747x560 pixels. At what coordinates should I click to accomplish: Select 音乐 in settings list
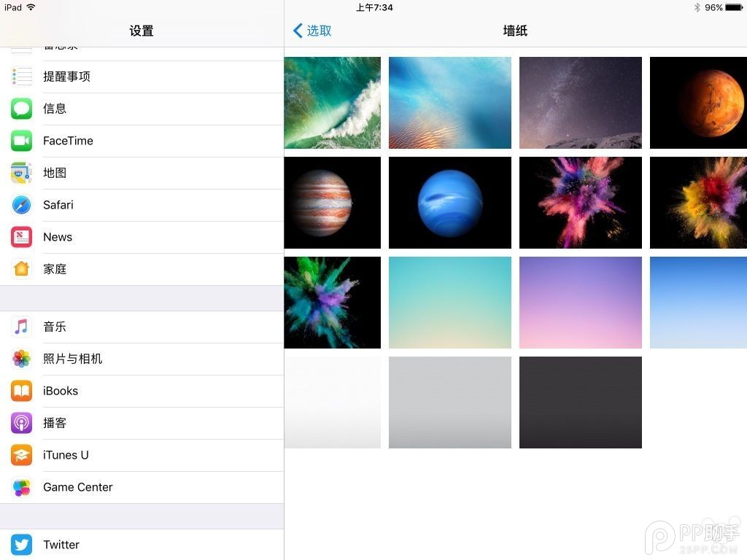pyautogui.click(x=142, y=327)
